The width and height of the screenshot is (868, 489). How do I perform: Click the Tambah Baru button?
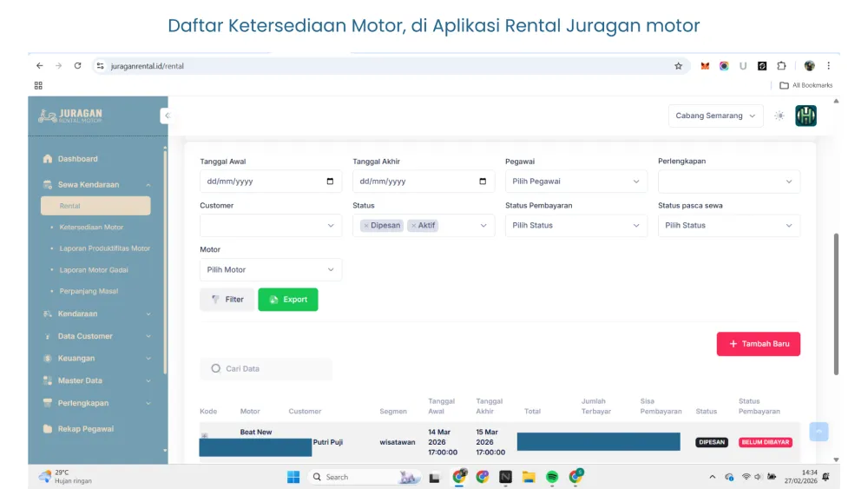point(759,344)
